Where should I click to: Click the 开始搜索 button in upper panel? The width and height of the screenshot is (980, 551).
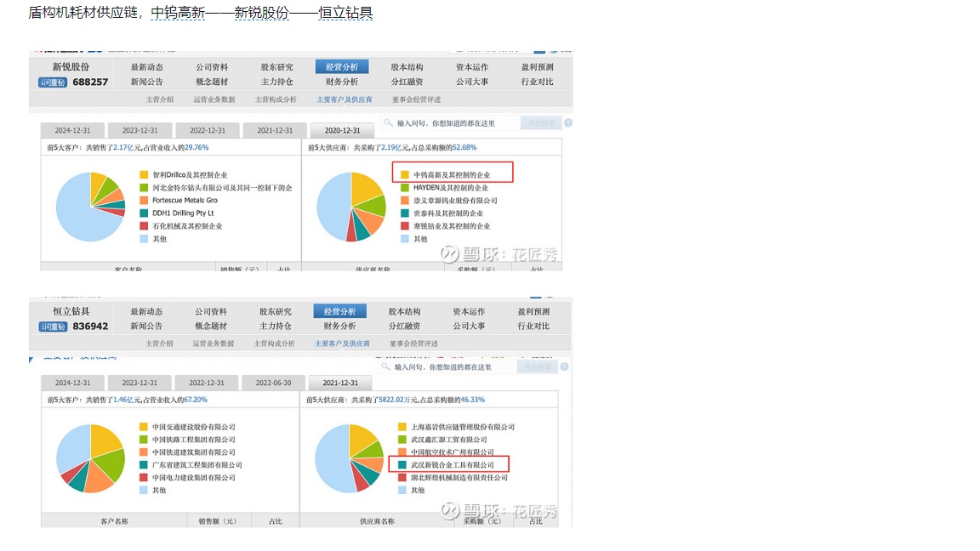[541, 123]
